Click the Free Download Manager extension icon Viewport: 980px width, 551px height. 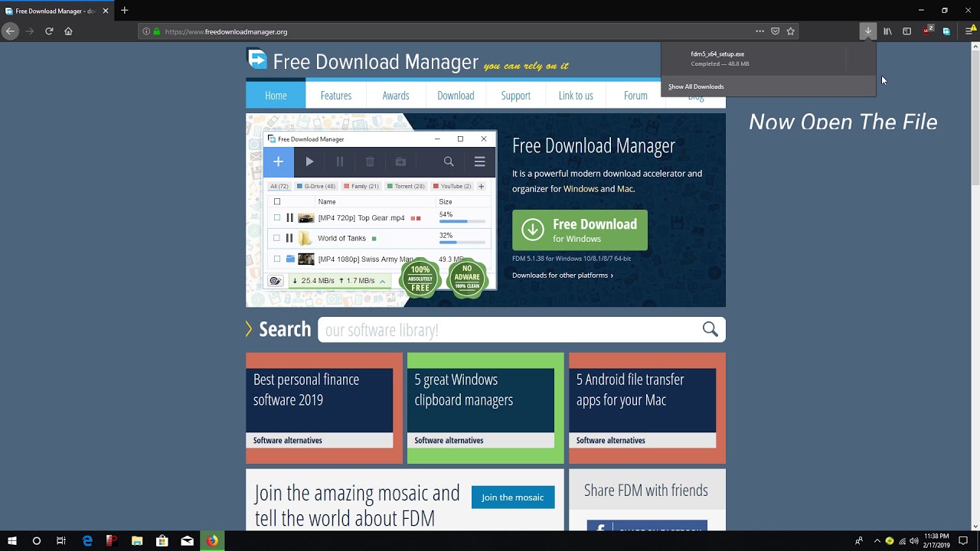946,31
